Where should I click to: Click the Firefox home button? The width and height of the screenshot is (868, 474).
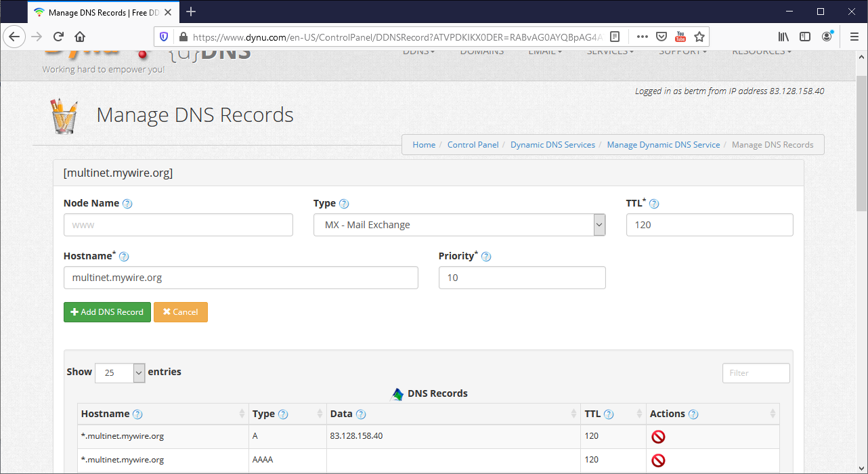[x=80, y=37]
